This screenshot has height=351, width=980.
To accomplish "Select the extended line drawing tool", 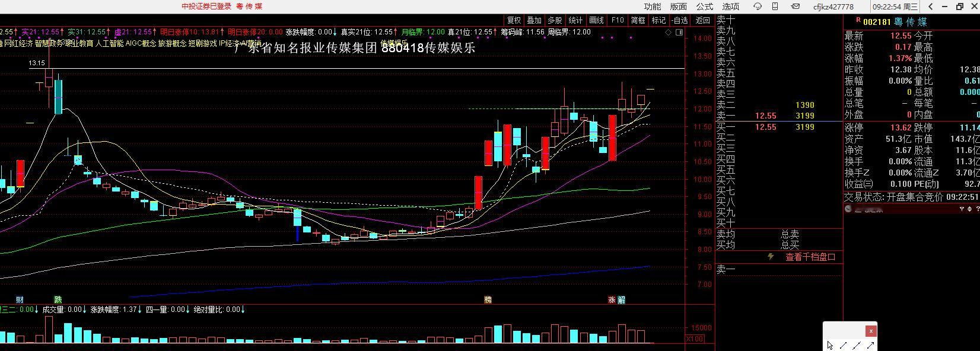I will [x=857, y=345].
